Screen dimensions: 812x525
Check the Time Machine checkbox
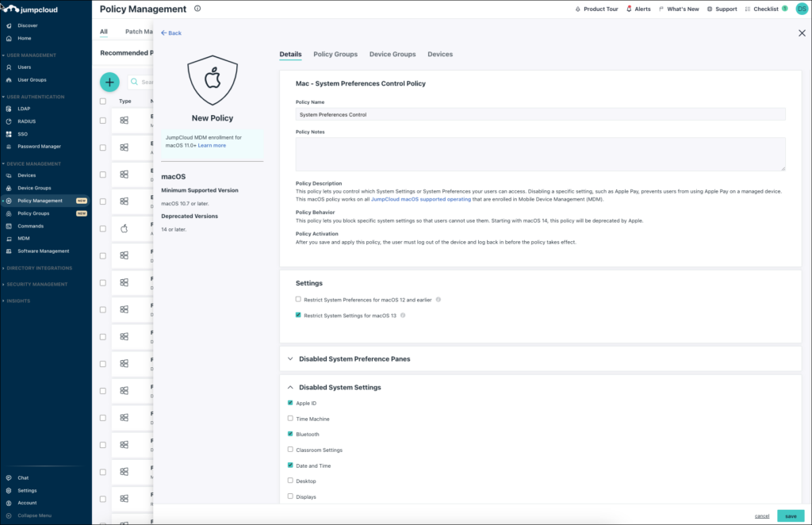(290, 419)
